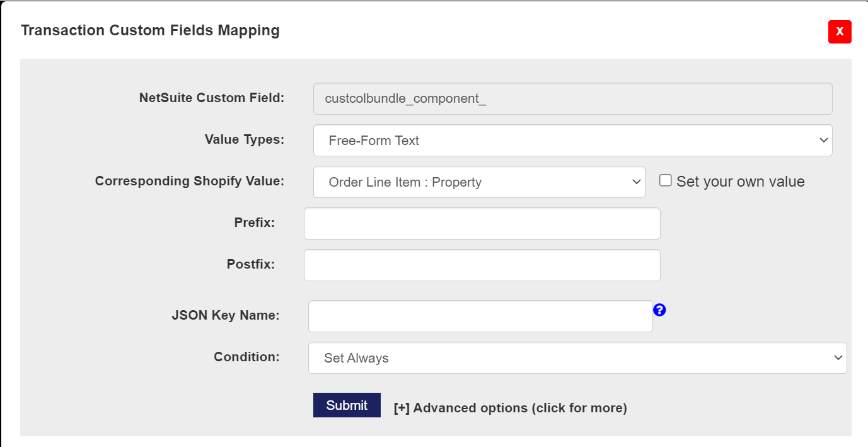Screen dimensions: 868x447
Task: Click the 'Value Types:' label
Action: (245, 139)
